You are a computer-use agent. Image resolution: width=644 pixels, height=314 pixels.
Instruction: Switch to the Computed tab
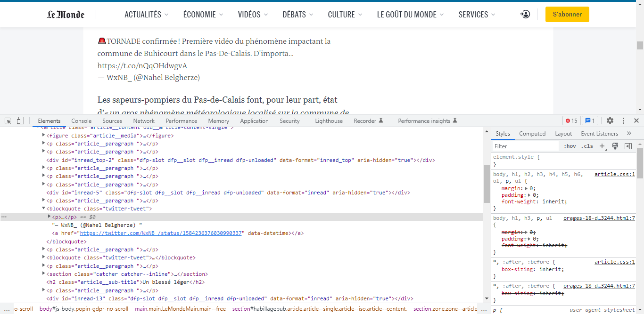[x=532, y=133]
